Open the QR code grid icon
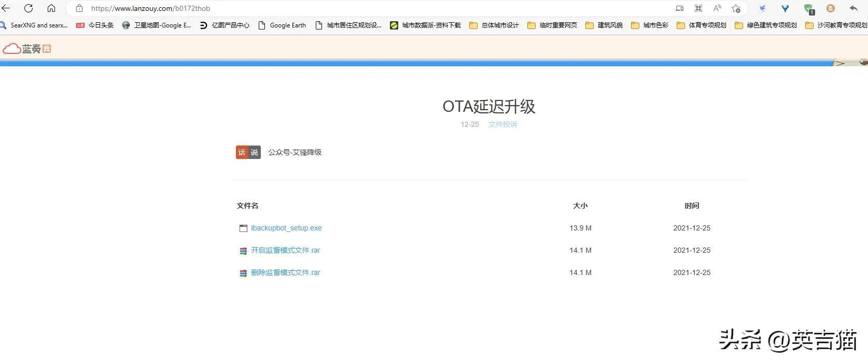Viewport: 868px width, 362px height. (x=698, y=8)
